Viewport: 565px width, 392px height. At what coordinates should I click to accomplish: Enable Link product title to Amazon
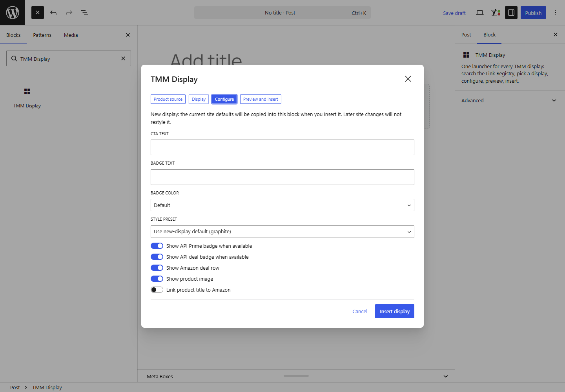click(x=157, y=290)
